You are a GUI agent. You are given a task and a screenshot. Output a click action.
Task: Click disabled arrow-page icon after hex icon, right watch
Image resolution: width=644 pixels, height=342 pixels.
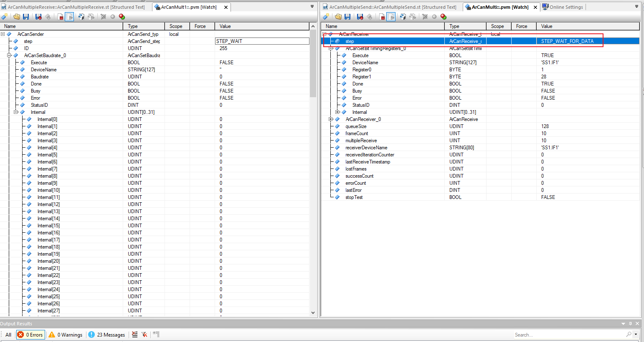[413, 17]
